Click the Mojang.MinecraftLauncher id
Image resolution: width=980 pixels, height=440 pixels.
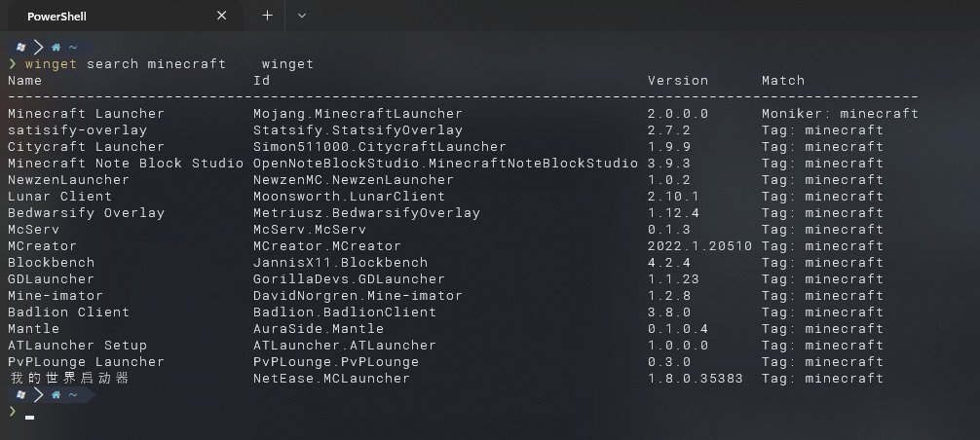point(358,114)
